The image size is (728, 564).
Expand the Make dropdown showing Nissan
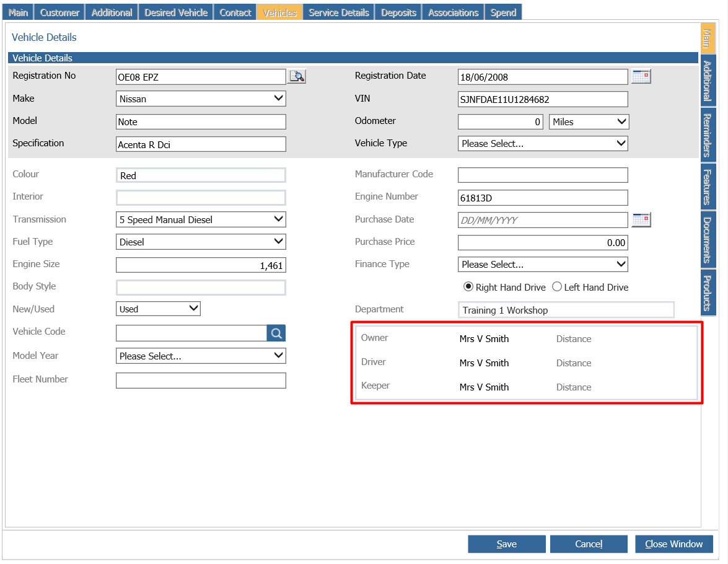pyautogui.click(x=201, y=99)
